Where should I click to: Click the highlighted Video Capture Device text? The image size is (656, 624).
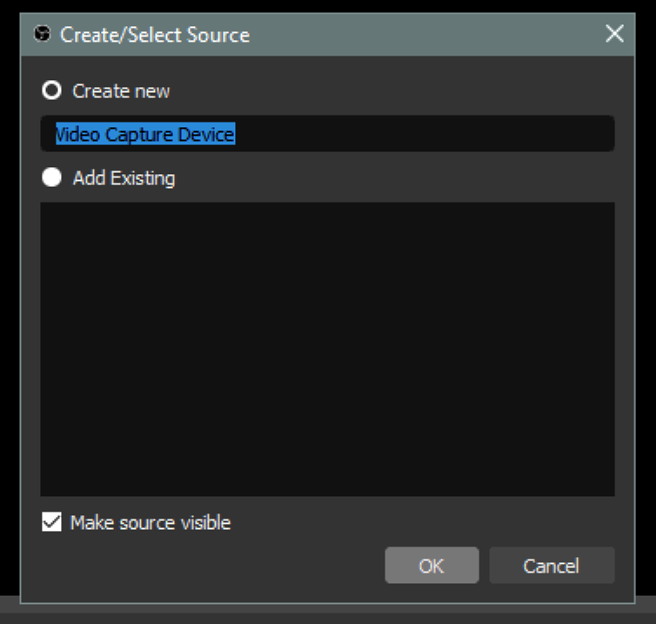click(145, 134)
